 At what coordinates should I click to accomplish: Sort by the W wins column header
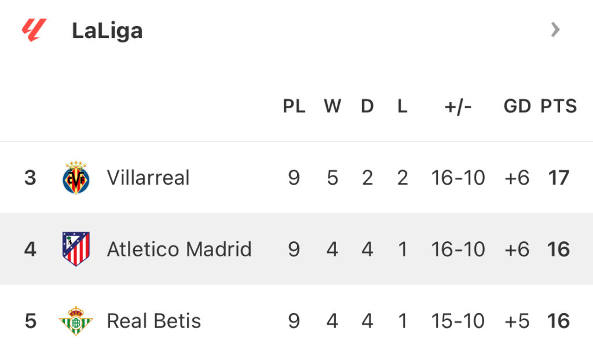click(332, 106)
